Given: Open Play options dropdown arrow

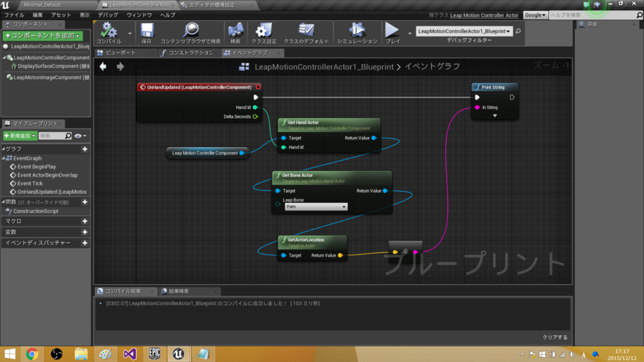Looking at the screenshot, I should pos(409,33).
